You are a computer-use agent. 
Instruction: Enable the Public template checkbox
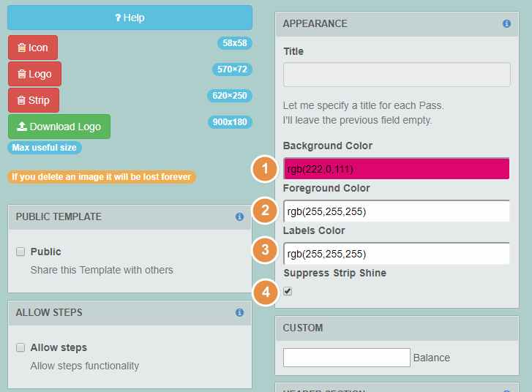click(x=20, y=252)
